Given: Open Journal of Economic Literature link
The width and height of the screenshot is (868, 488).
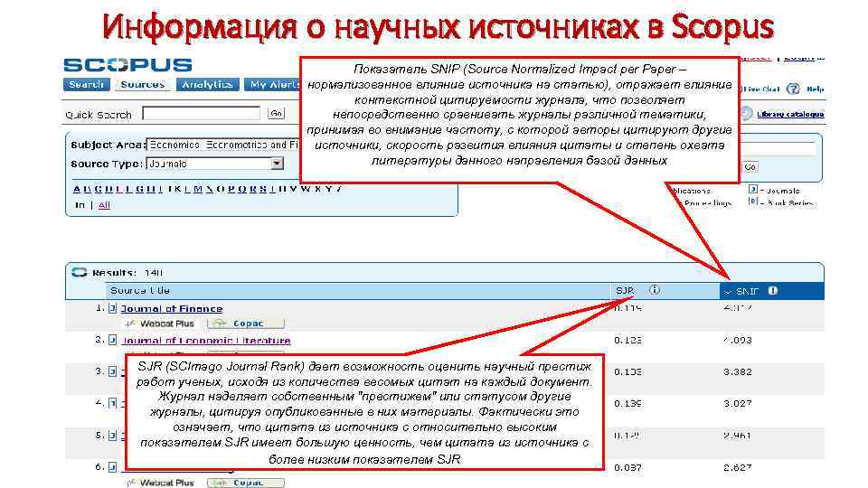Looking at the screenshot, I should 206,341.
